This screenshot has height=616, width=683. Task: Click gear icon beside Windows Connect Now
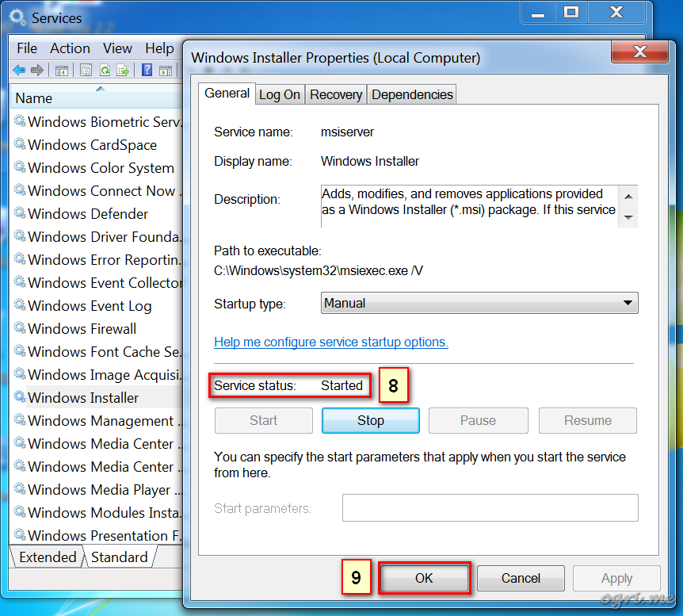(x=20, y=189)
